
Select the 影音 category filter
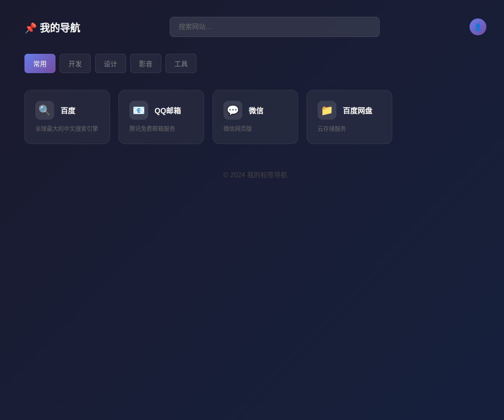(x=145, y=63)
